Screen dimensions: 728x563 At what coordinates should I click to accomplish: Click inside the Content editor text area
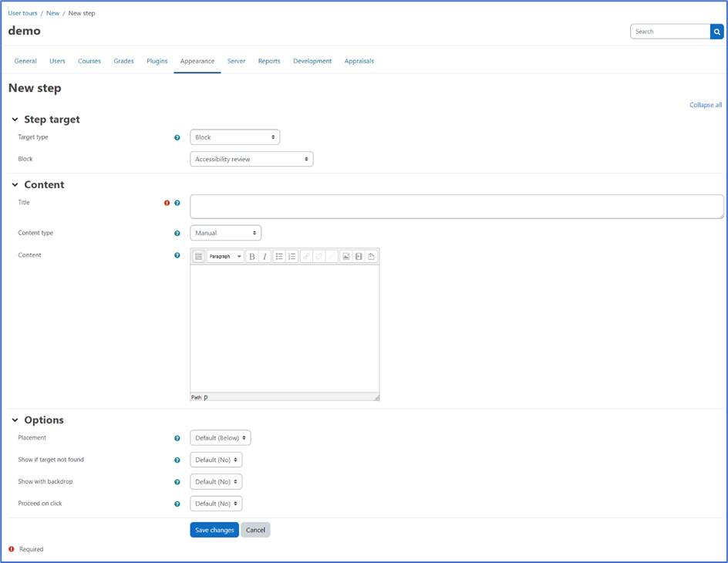(x=285, y=329)
